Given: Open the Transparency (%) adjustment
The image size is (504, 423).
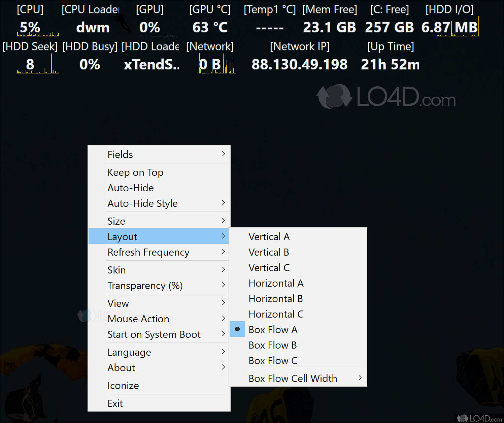Looking at the screenshot, I should pyautogui.click(x=145, y=286).
